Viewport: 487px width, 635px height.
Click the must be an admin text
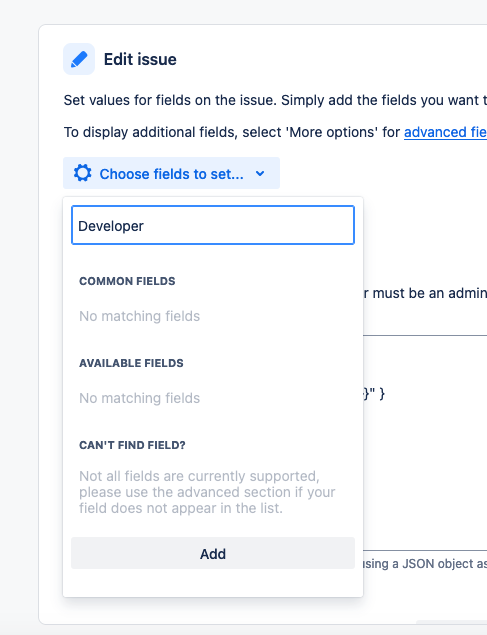(x=425, y=293)
